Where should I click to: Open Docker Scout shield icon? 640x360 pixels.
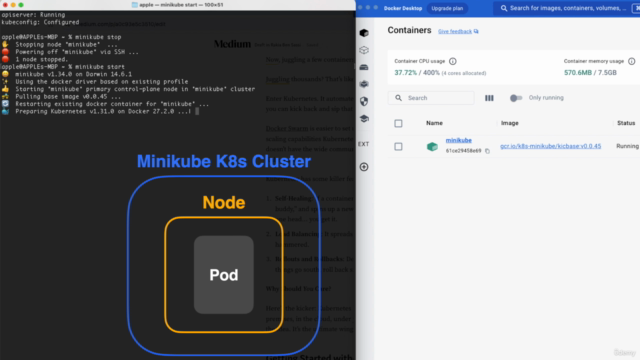click(x=364, y=101)
